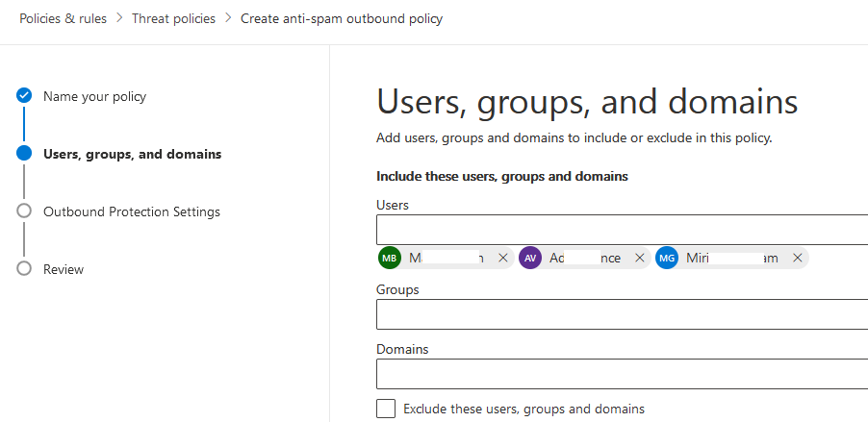Remove the AV user chip
The image size is (868, 422).
point(639,258)
